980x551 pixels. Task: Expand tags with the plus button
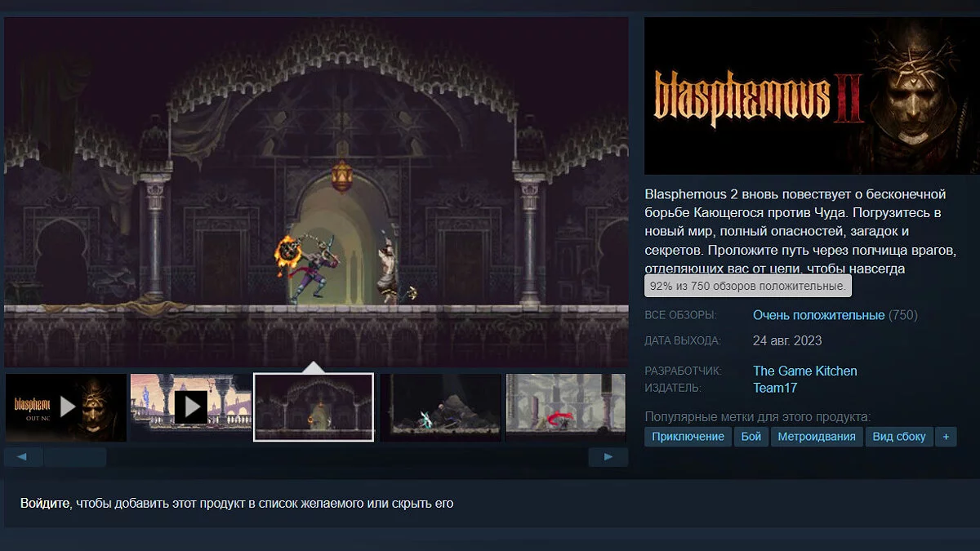pos(946,437)
